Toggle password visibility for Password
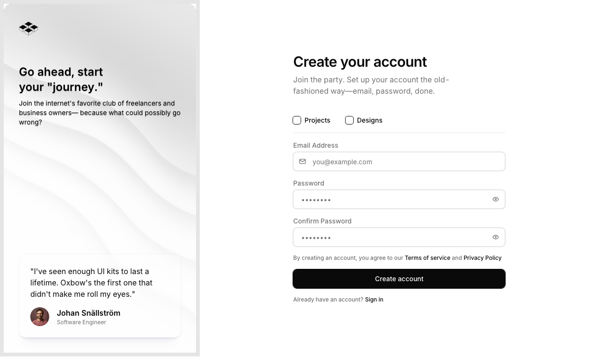This screenshot has height=364, width=606. tap(495, 199)
